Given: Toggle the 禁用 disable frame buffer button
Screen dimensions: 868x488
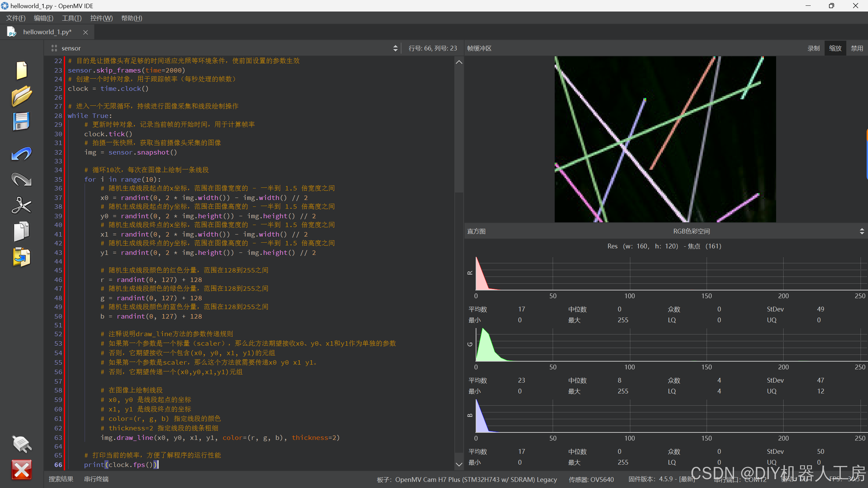Looking at the screenshot, I should pos(857,48).
